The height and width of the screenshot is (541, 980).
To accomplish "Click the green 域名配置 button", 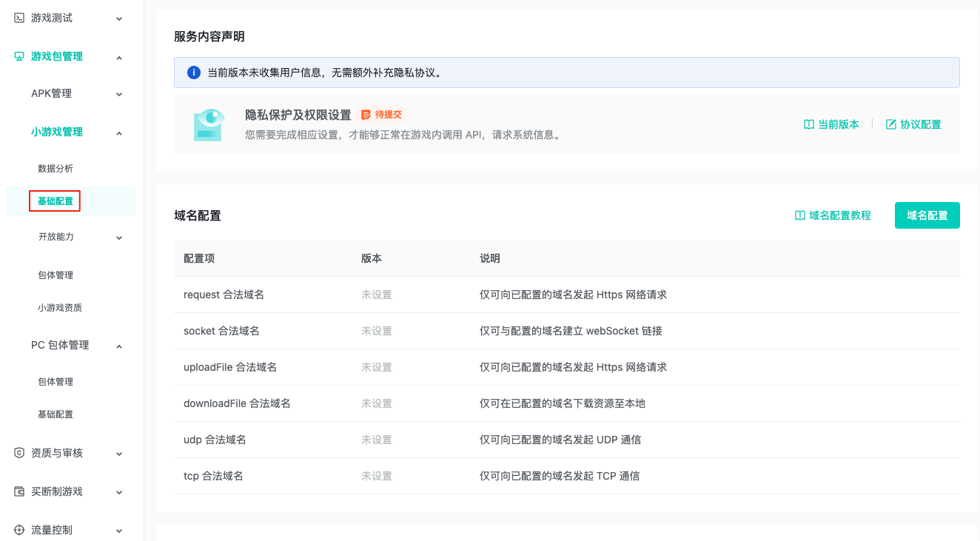I will pyautogui.click(x=927, y=215).
